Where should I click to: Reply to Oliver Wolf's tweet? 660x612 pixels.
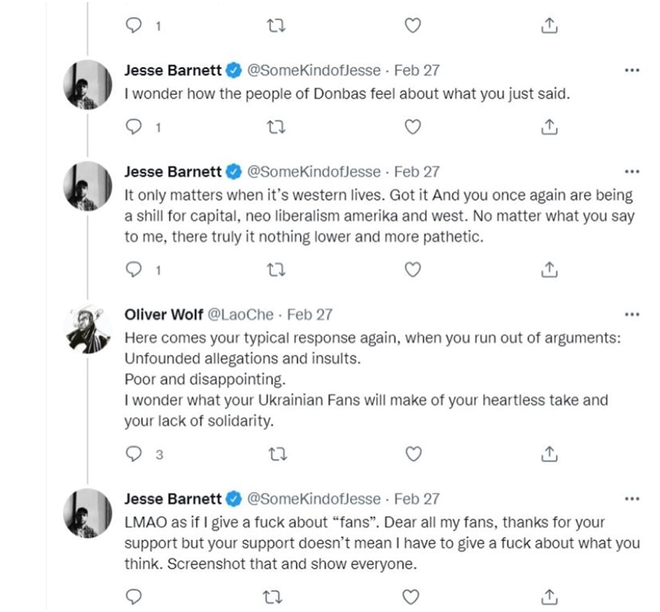137,454
